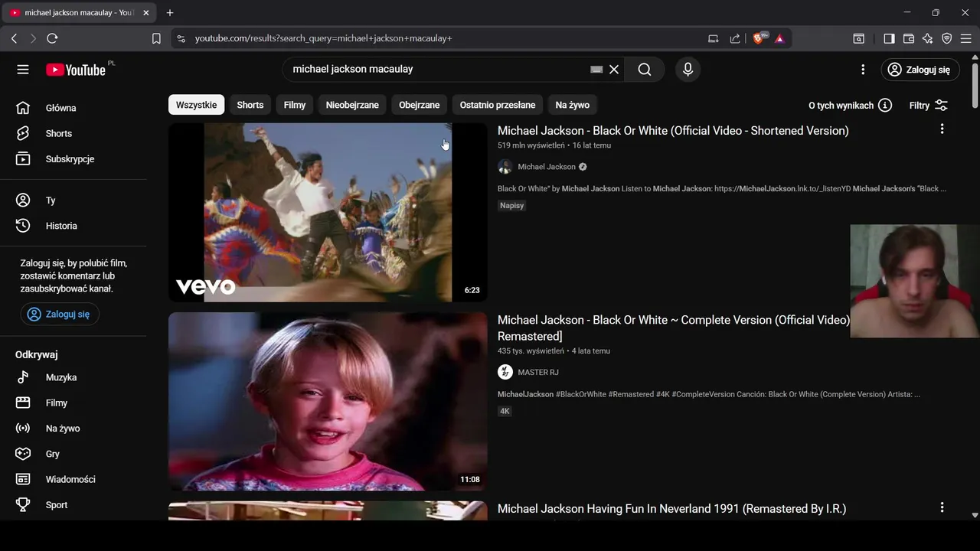Select the Nieobejrzane filter chip
980x551 pixels.
click(352, 105)
